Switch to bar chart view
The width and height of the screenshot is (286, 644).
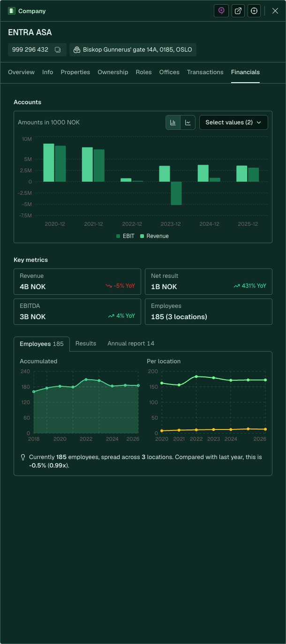click(x=173, y=123)
